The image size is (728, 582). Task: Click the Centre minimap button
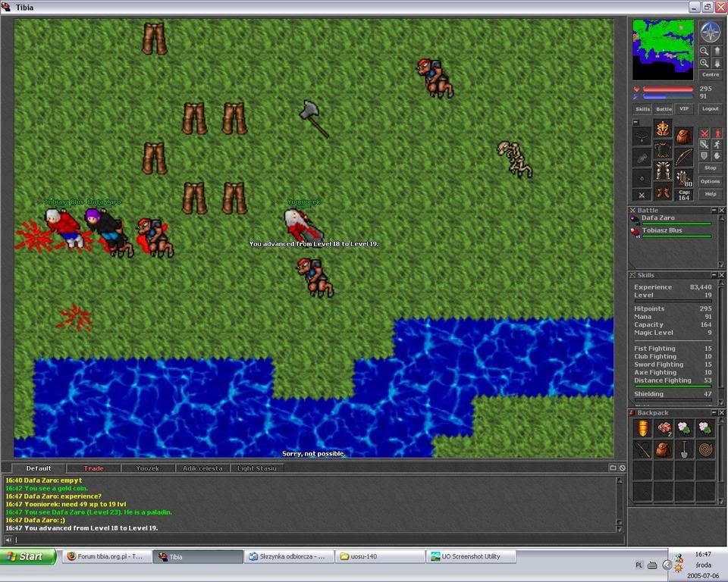(x=711, y=75)
